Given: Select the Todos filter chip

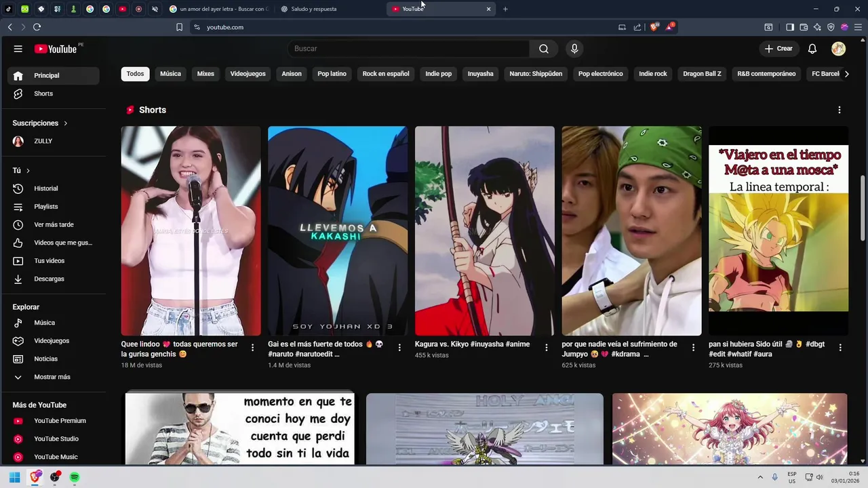Looking at the screenshot, I should tap(136, 74).
